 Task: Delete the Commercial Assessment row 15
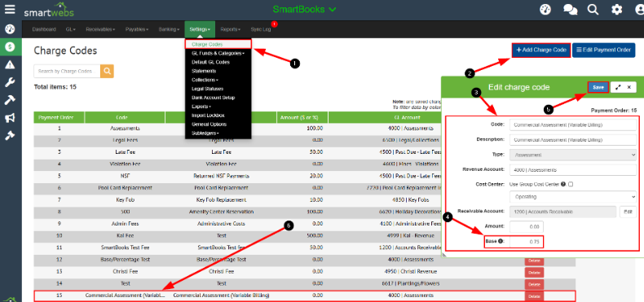coord(534,295)
